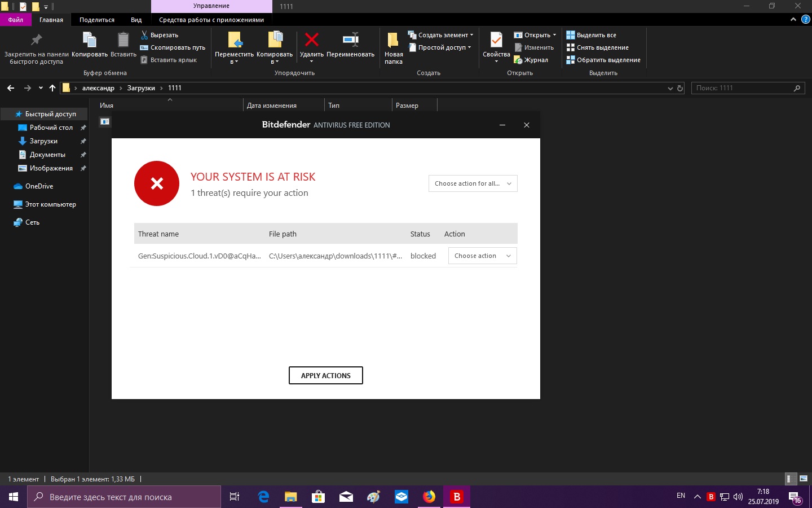Viewport: 812px width, 508px height.
Task: Click the search field for folder 1111
Action: [742, 88]
